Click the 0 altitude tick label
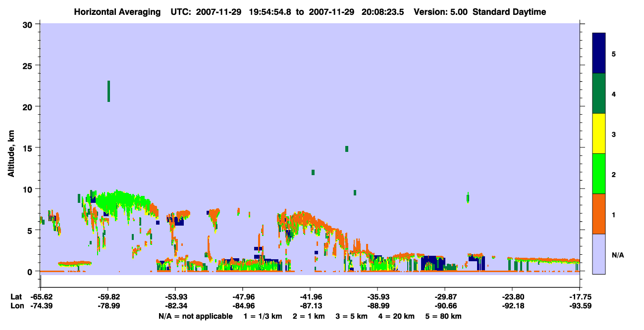This screenshot has width=644, height=330. [x=31, y=271]
